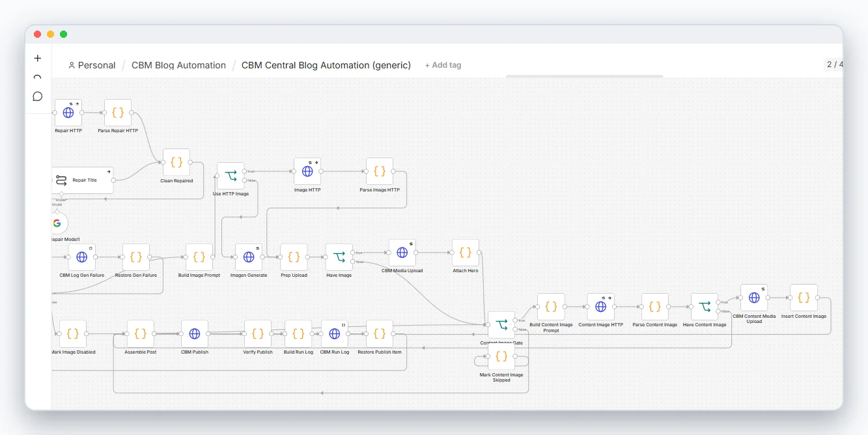Click the Google Repair Model1 node
This screenshot has height=435, width=868.
57,223
